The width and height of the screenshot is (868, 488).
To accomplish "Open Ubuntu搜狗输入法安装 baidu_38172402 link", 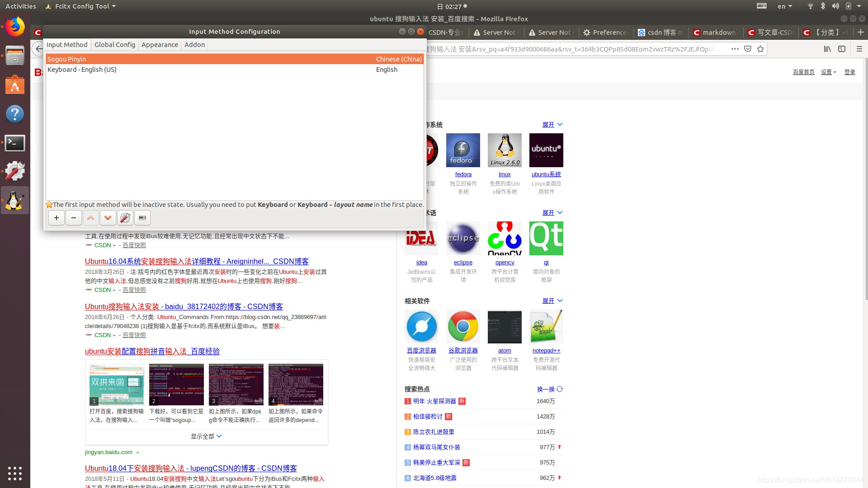I will [184, 307].
